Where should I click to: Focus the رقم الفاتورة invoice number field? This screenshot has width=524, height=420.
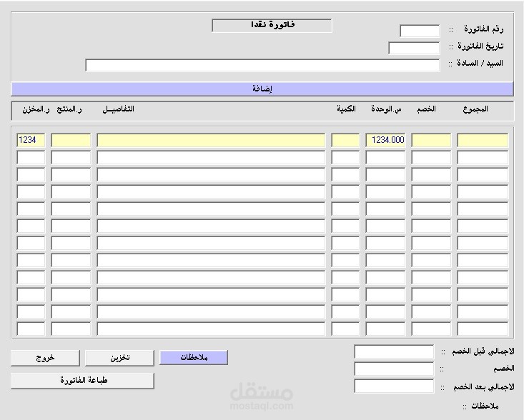pyautogui.click(x=420, y=31)
